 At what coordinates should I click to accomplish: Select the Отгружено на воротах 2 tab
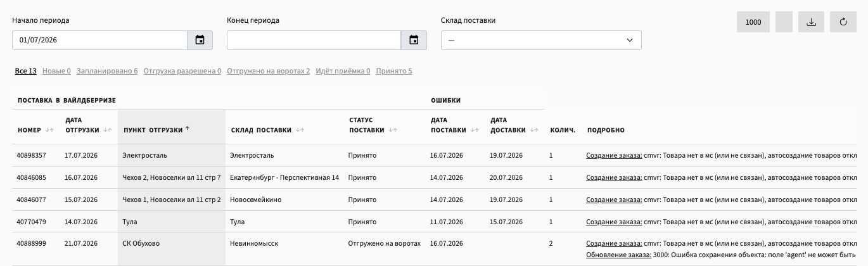tap(269, 71)
